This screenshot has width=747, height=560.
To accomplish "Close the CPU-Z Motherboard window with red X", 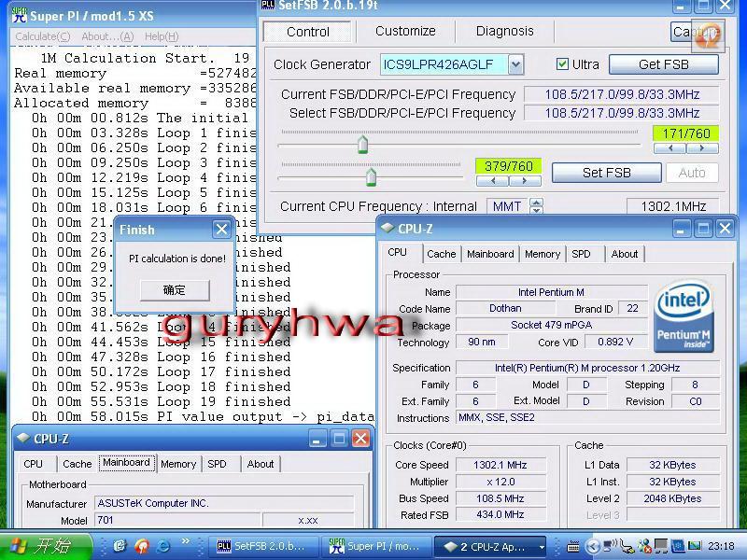I will 361,438.
